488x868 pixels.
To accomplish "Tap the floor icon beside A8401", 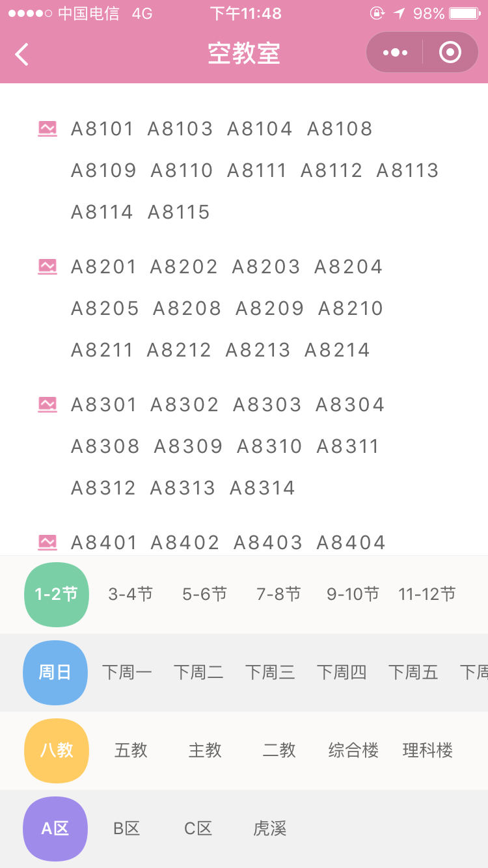I will tap(47, 542).
